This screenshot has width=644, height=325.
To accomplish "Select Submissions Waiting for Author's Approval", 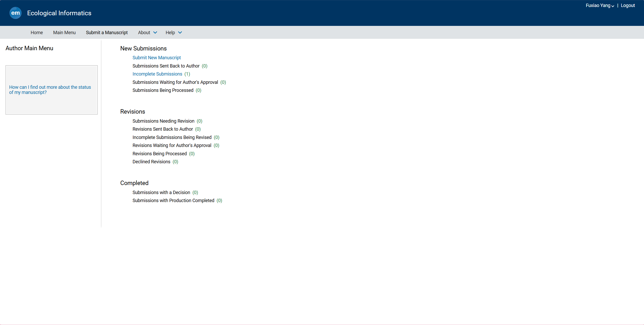I will (175, 82).
